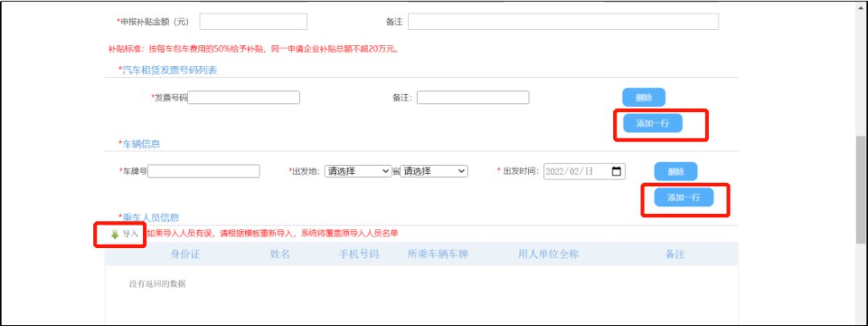Viewport: 868px width, 326px height.
Task: Click the 车牌号 input field
Action: [204, 171]
